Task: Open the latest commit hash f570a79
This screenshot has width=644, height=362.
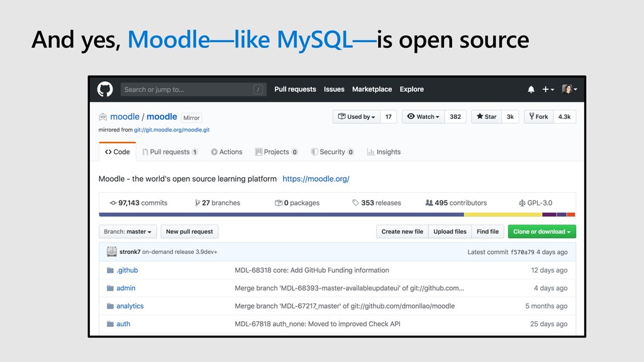Action: point(523,252)
